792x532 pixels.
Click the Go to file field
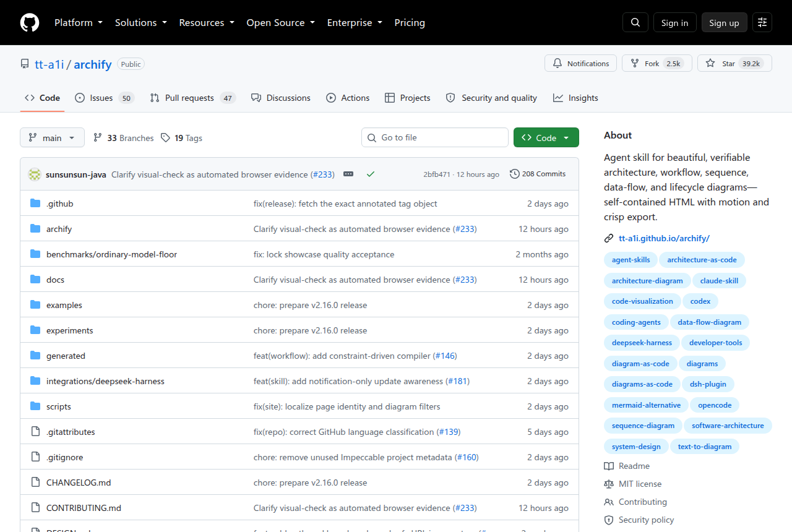coord(435,137)
